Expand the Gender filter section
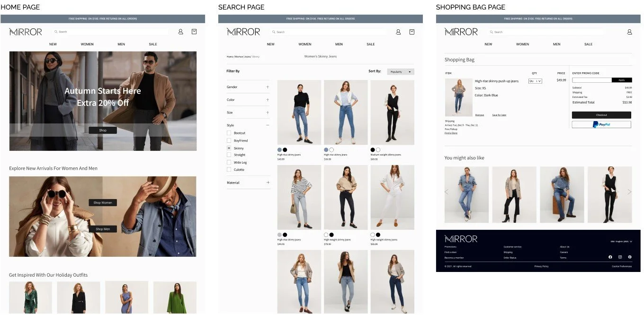644x315 pixels. pyautogui.click(x=268, y=87)
